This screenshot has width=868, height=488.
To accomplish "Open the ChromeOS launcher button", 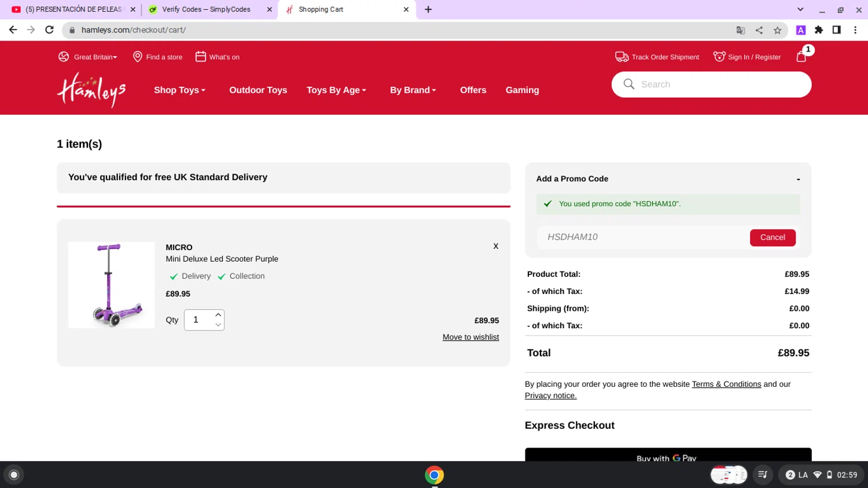I will click(14, 475).
